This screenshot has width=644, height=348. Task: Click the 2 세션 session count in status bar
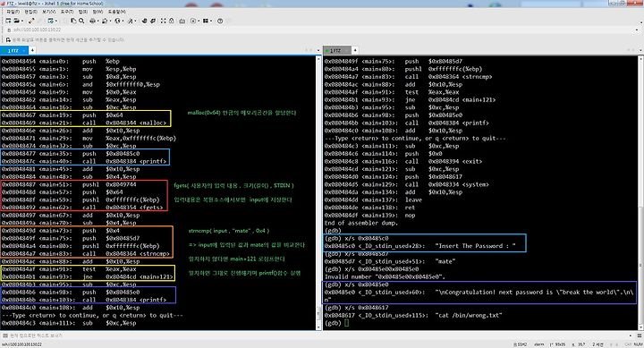tap(597, 344)
